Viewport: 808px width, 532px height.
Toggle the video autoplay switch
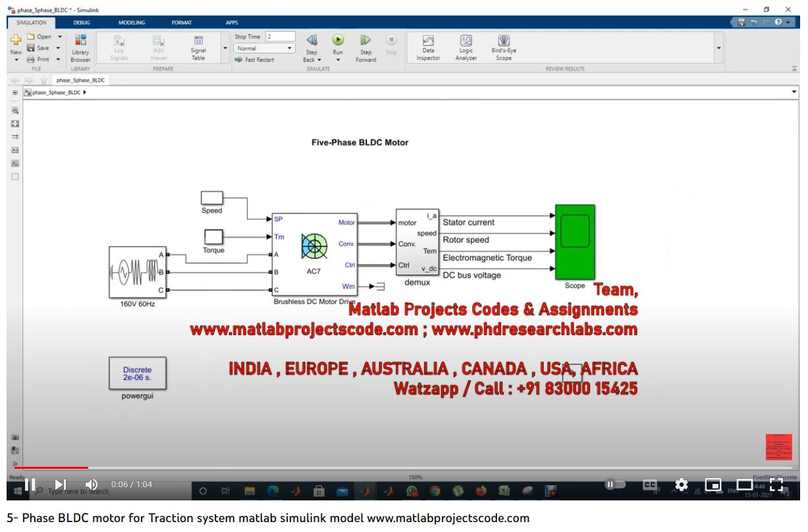[x=615, y=485]
